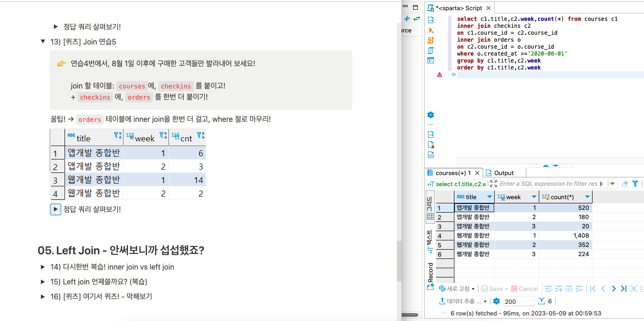Go to the first row of results
The height and width of the screenshot is (321, 644).
pos(593,289)
